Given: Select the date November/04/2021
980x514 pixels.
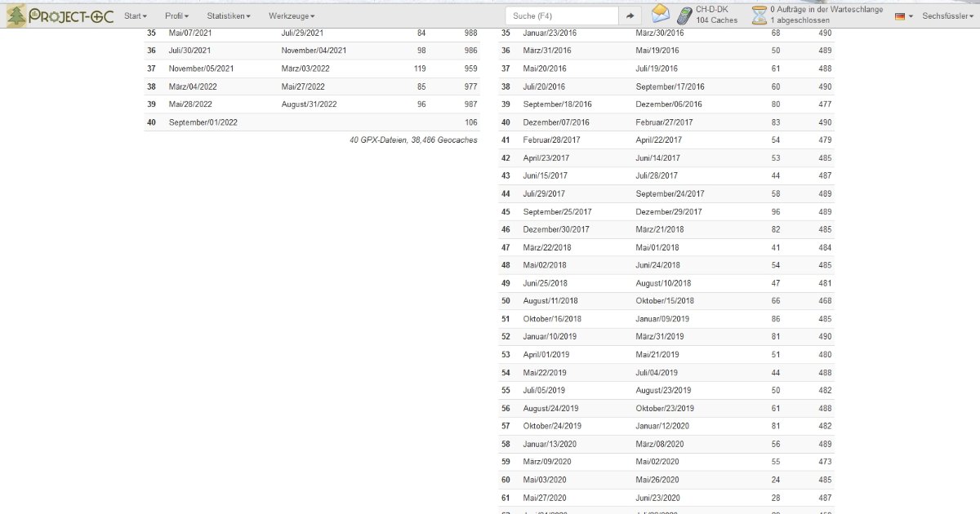Looking at the screenshot, I should (x=314, y=51).
